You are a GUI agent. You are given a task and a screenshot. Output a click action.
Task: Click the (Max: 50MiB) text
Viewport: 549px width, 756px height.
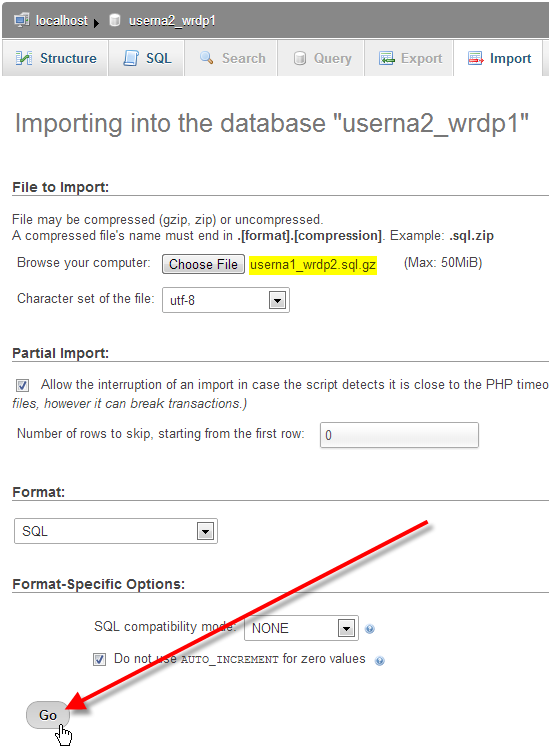[443, 263]
